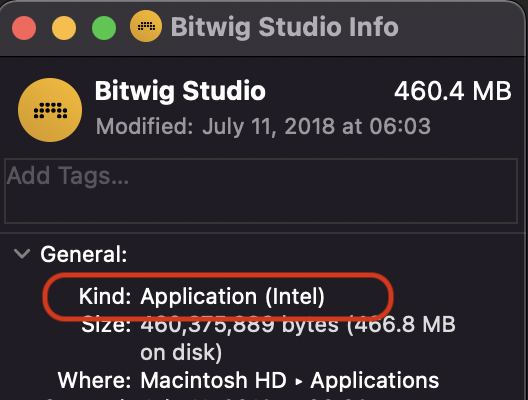Click the large Bitwig Studio app icon
528x400 pixels.
pos(50,110)
